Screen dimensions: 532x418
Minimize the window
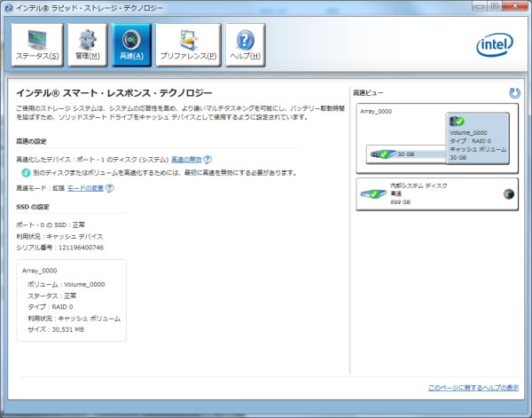click(x=479, y=6)
